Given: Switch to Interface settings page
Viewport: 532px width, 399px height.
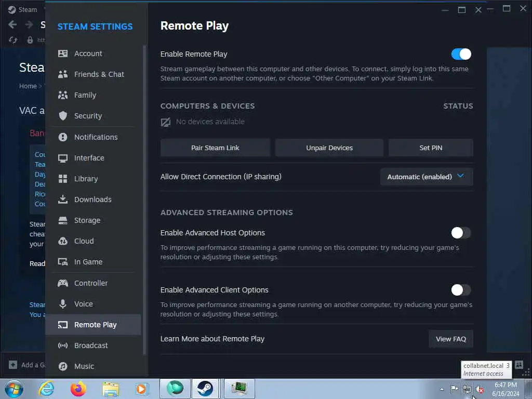Looking at the screenshot, I should [x=94, y=158].
